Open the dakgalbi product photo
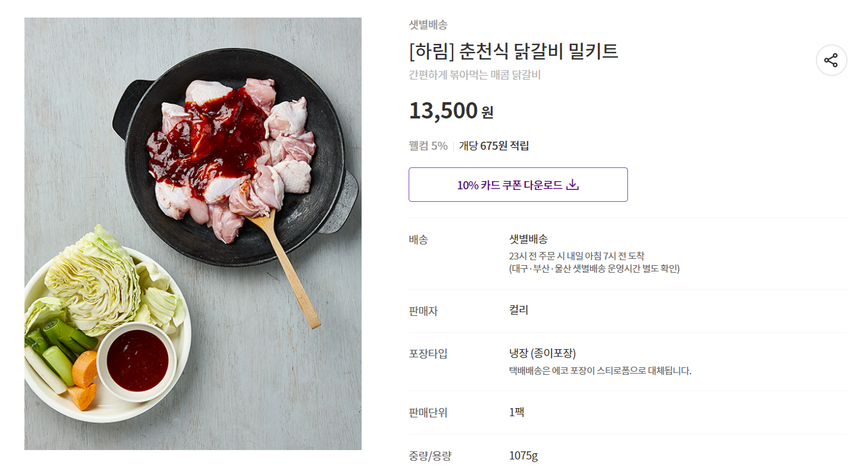 coord(193,234)
